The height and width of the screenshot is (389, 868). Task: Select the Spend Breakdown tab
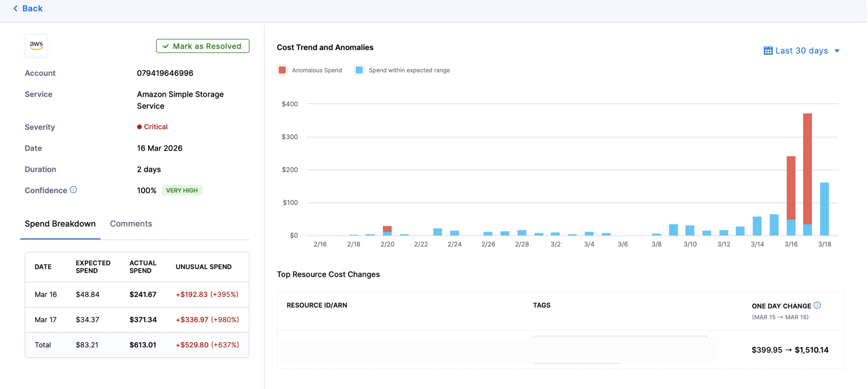point(60,224)
